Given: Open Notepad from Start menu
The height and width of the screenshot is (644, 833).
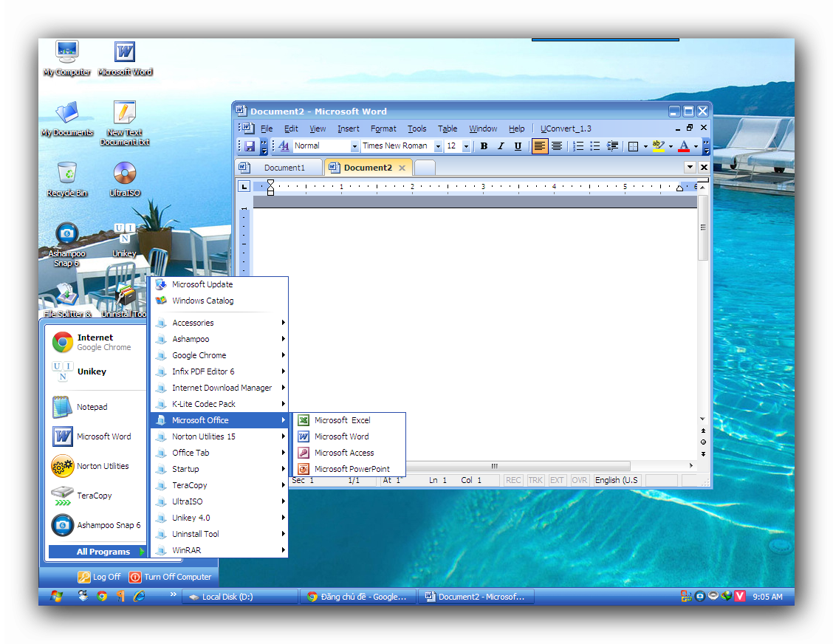Looking at the screenshot, I should tap(96, 407).
